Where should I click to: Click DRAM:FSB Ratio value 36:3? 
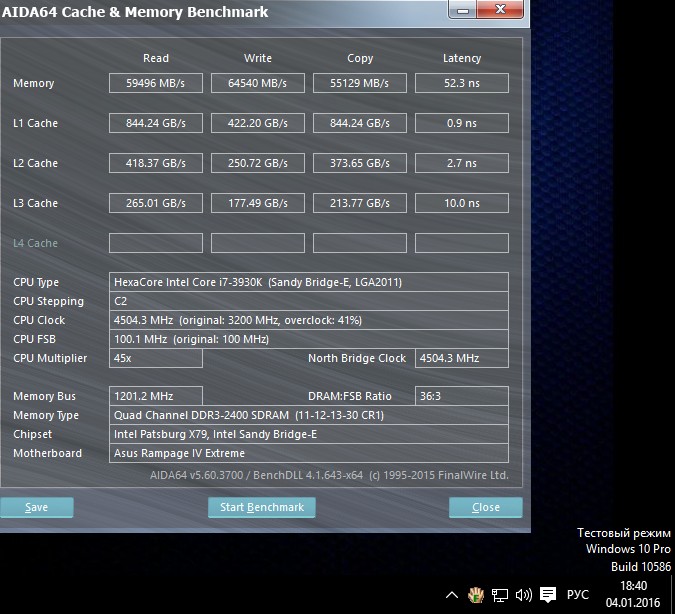tap(462, 396)
